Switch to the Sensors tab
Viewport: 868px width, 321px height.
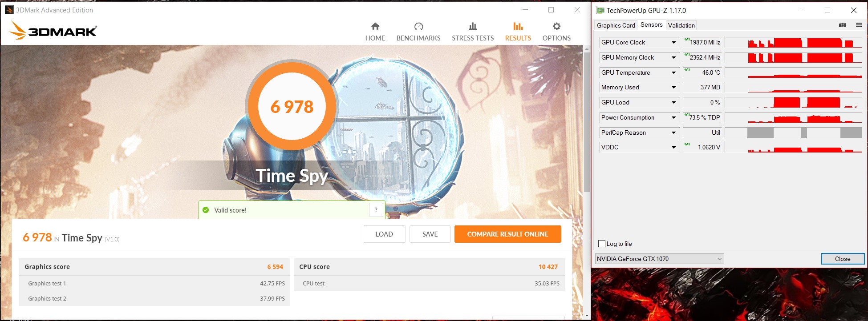[652, 25]
